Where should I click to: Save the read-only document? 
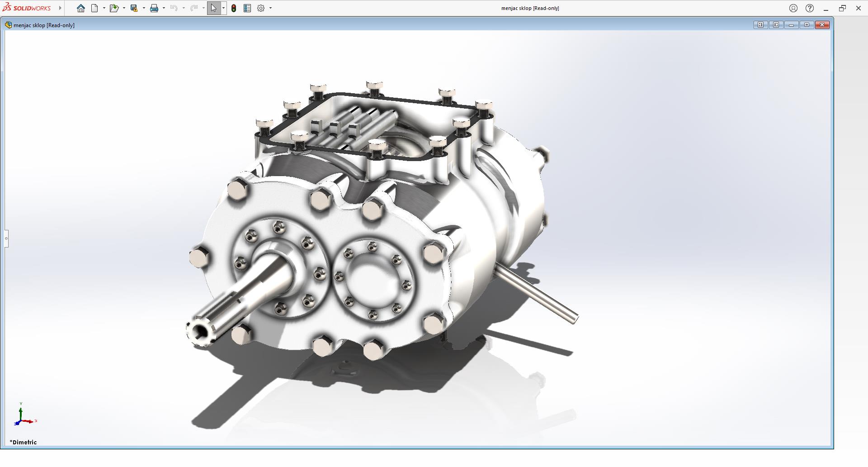(x=134, y=8)
